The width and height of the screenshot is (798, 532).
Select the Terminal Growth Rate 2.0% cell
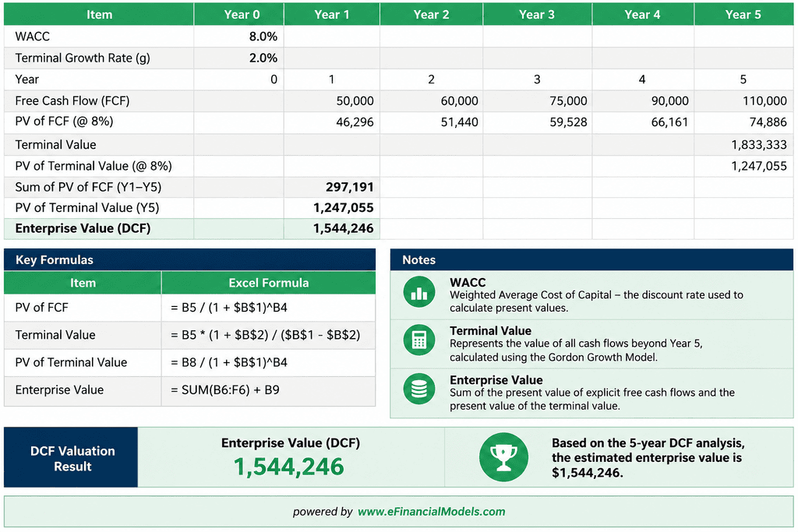[238, 58]
